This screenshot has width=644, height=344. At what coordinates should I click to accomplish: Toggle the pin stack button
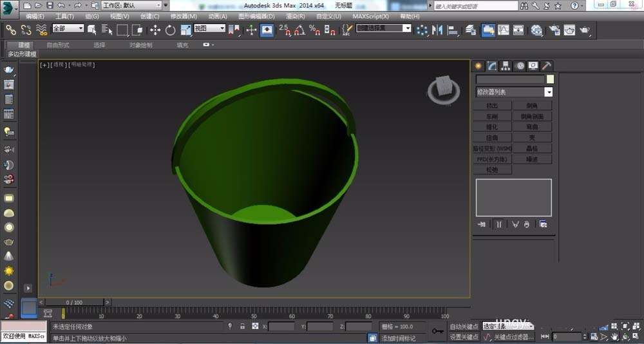482,224
